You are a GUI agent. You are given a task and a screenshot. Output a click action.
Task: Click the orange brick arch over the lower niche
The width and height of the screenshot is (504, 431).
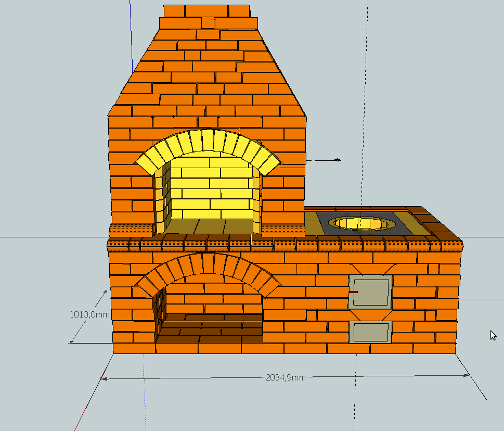(208, 265)
